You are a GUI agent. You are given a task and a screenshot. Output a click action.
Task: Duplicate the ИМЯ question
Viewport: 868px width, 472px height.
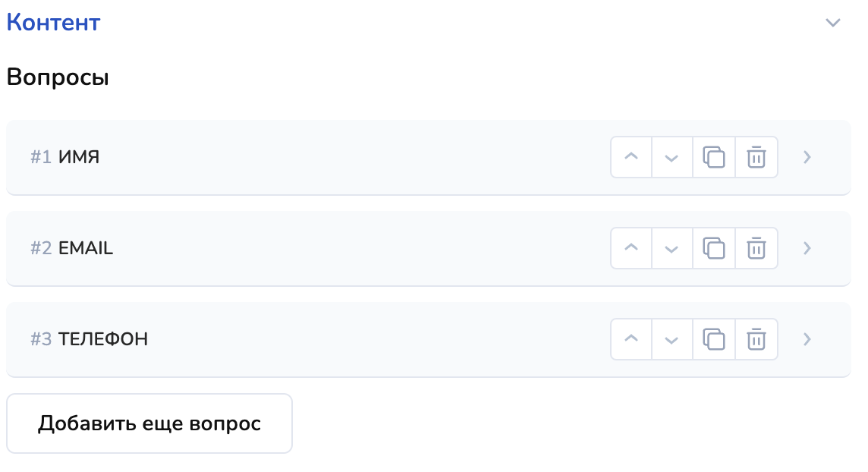(x=714, y=157)
